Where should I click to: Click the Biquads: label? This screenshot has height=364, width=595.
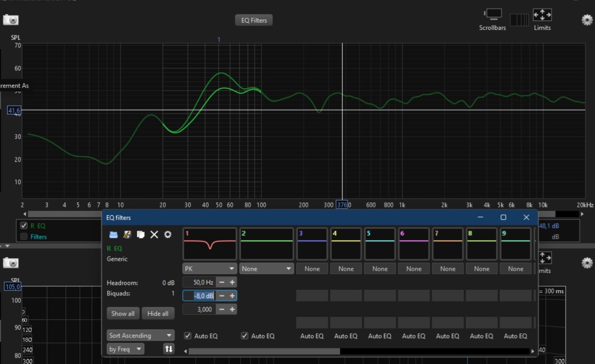(x=118, y=293)
